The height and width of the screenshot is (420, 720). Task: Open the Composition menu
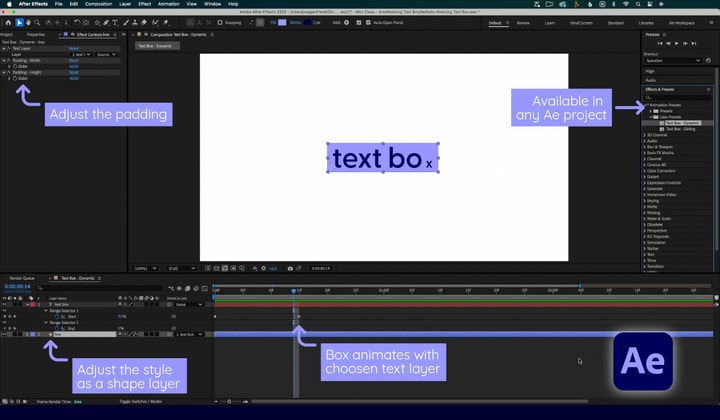[98, 4]
